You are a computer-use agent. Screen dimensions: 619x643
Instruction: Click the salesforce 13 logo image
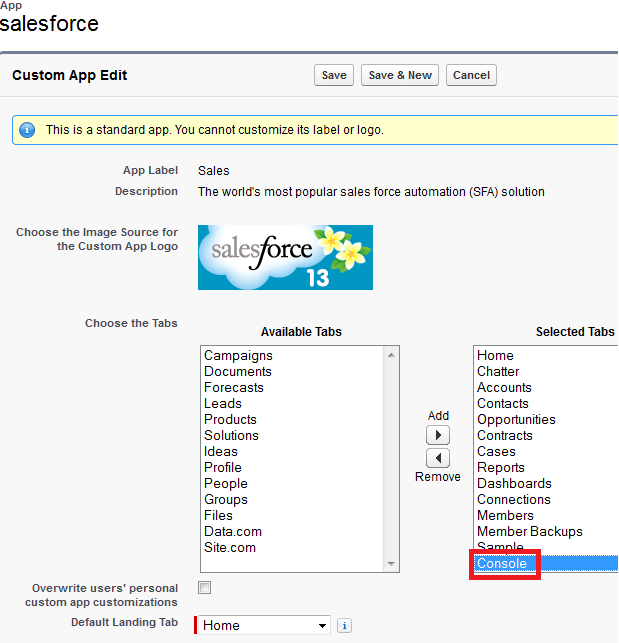tap(285, 258)
